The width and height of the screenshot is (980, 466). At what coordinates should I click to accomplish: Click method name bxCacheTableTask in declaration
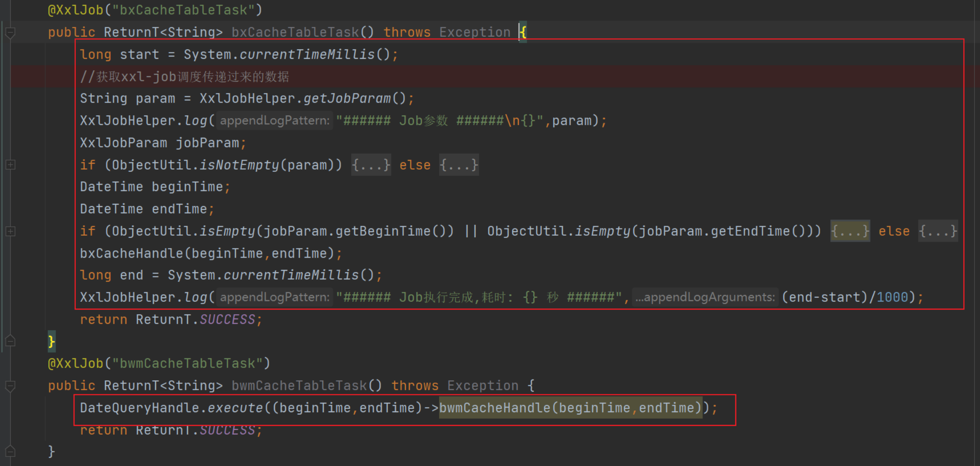tap(295, 32)
